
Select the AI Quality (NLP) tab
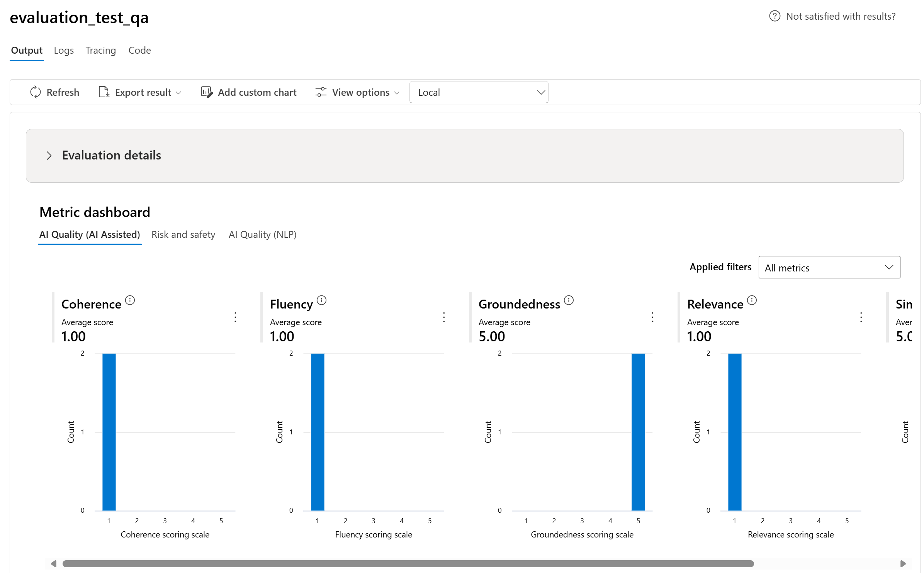tap(262, 235)
